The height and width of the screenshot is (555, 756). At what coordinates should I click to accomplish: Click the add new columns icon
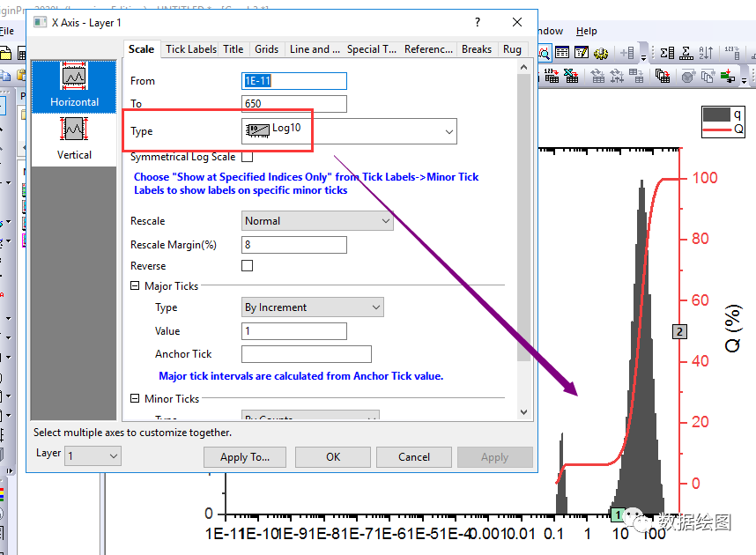(627, 53)
